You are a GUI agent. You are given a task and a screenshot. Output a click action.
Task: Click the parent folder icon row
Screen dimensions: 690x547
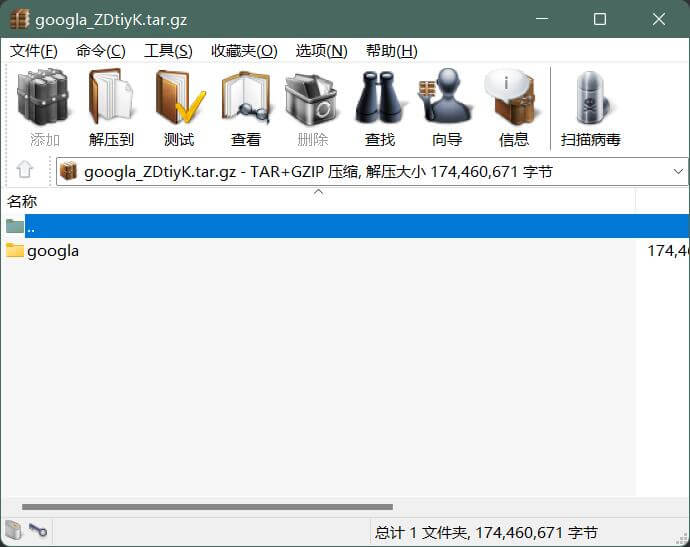tap(15, 226)
